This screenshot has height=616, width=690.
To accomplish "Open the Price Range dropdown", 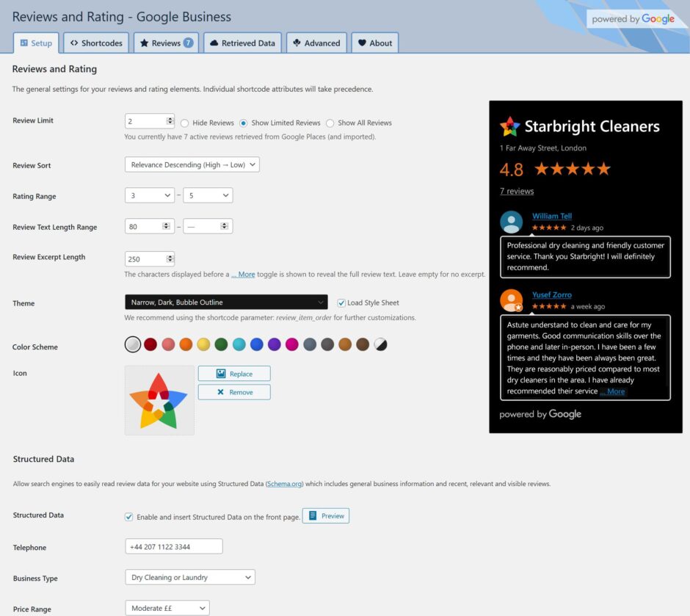I will tap(167, 608).
